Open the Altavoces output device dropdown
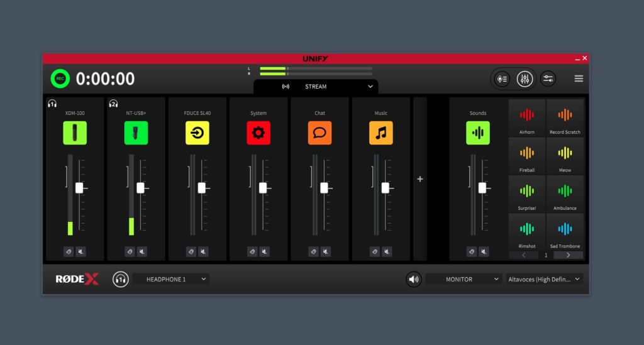This screenshot has height=345, width=644. tap(544, 280)
